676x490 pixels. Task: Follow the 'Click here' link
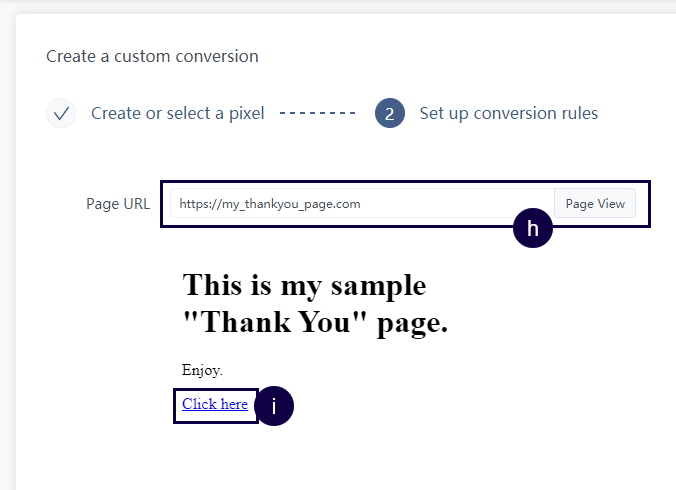(x=215, y=404)
